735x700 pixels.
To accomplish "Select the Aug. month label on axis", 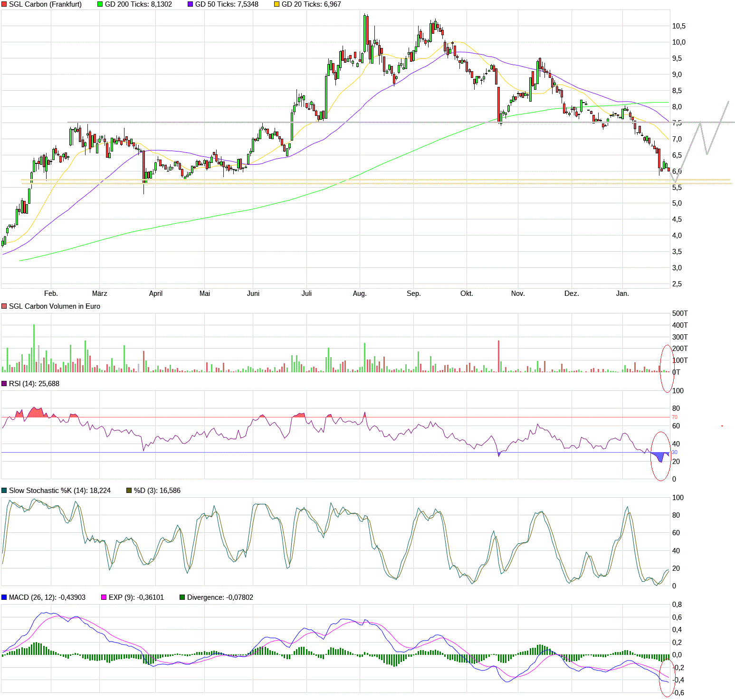I will pyautogui.click(x=360, y=293).
